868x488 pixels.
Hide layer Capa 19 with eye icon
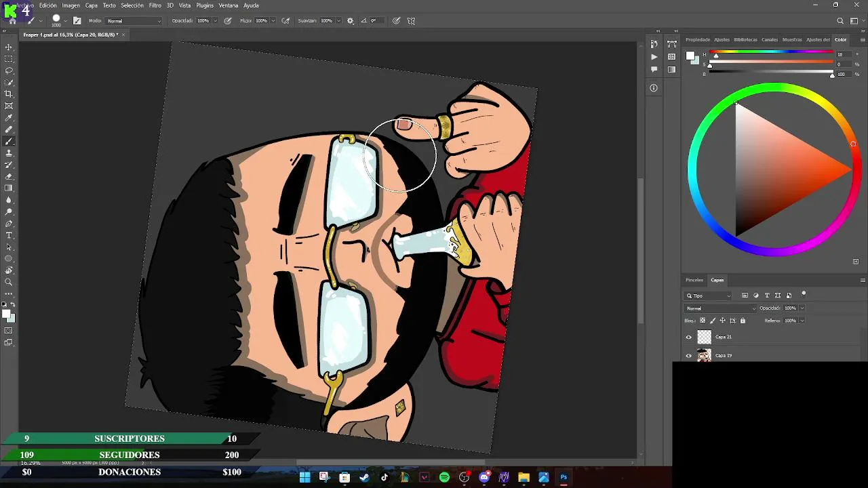[x=689, y=355]
